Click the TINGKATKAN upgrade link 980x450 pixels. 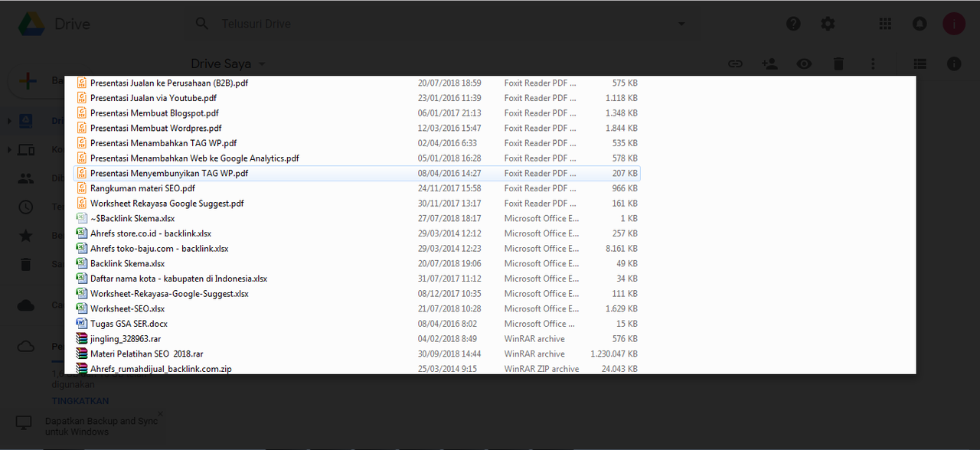[80, 401]
